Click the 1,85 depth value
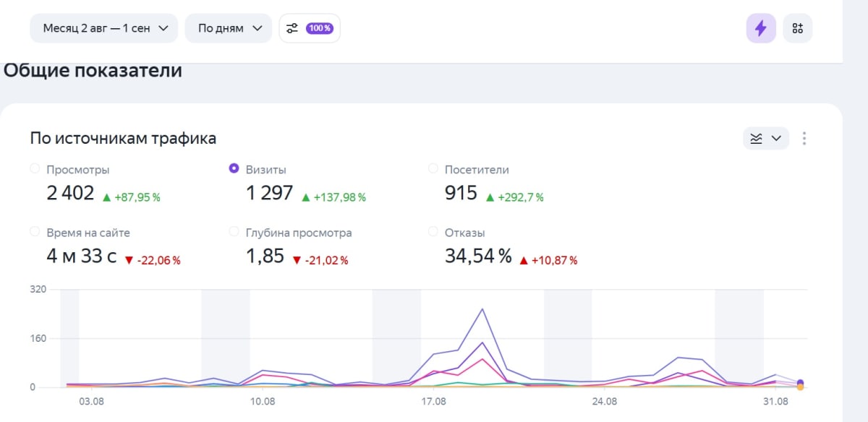Image resolution: width=868 pixels, height=422 pixels. (x=265, y=256)
